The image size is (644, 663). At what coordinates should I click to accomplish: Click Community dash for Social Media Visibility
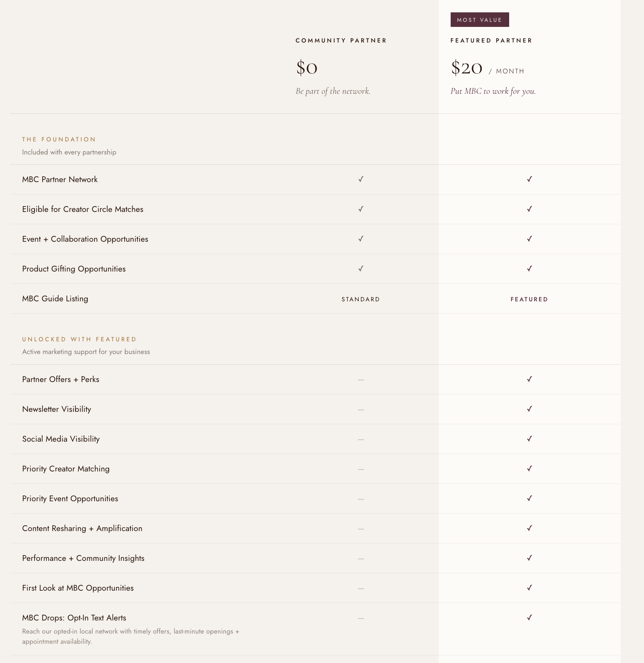click(361, 439)
